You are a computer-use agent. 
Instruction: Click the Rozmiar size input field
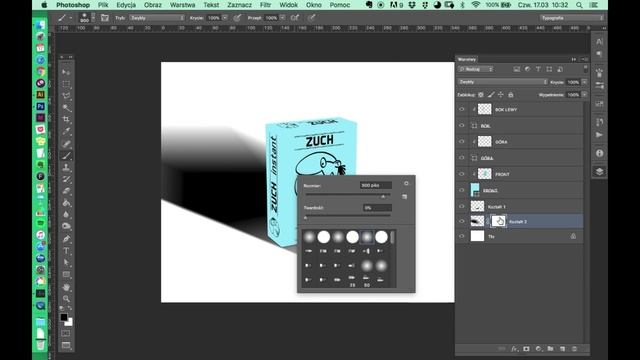point(376,185)
